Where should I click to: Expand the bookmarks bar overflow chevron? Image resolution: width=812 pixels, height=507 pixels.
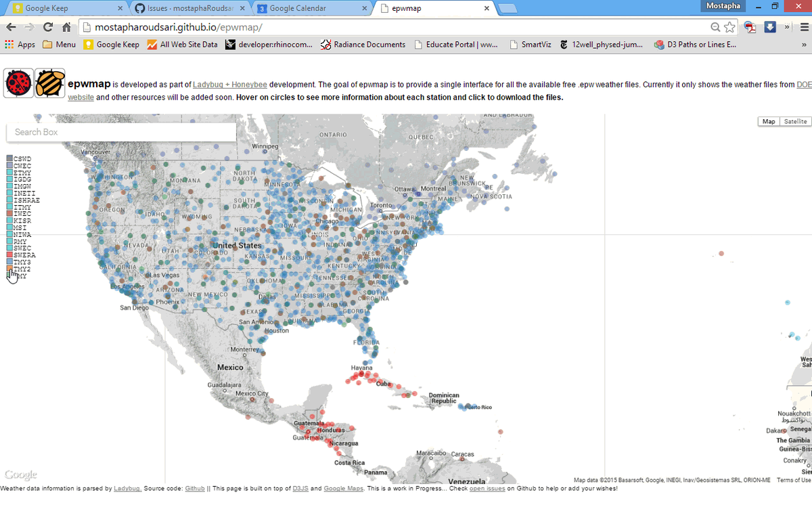[x=803, y=45]
